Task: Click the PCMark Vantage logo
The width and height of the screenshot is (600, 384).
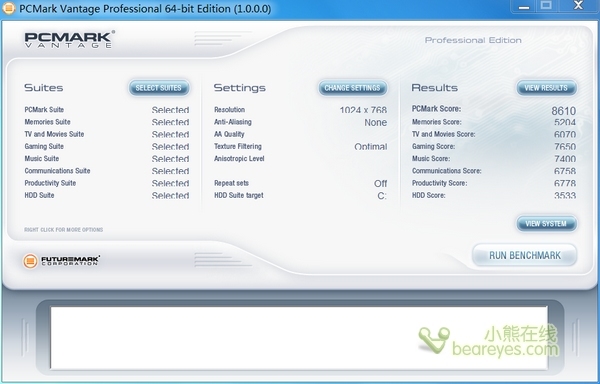Action: (x=70, y=40)
